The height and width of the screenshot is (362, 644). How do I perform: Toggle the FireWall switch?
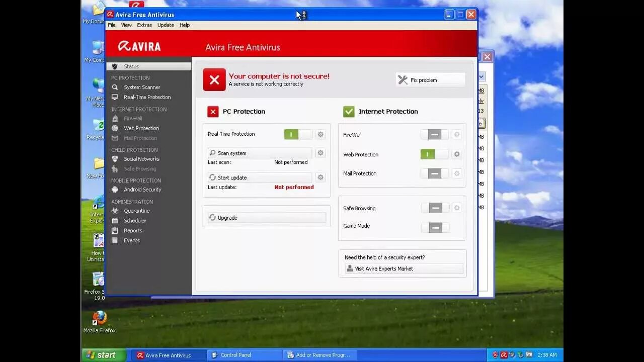[x=435, y=134]
